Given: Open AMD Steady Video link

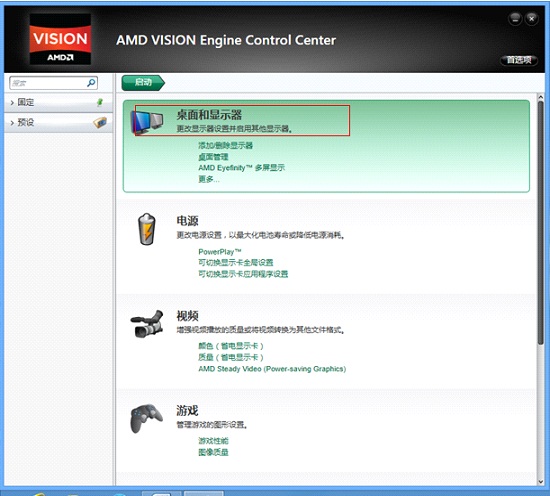Looking at the screenshot, I should 272,369.
